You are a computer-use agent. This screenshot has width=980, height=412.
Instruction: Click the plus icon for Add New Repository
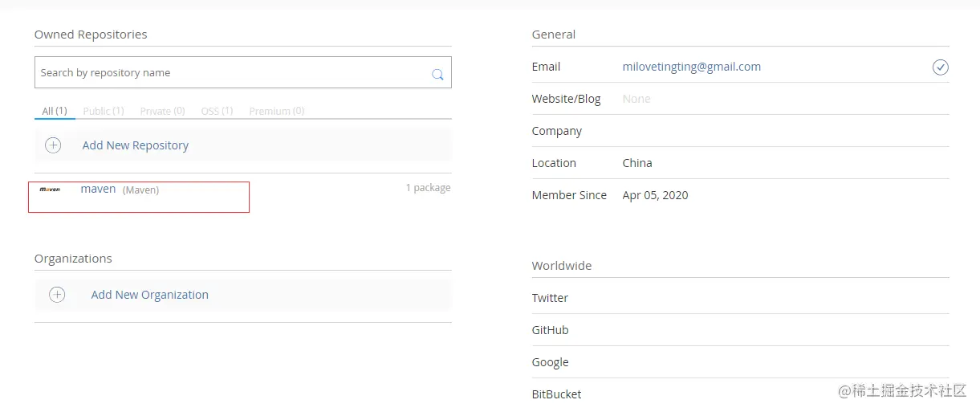coord(53,145)
